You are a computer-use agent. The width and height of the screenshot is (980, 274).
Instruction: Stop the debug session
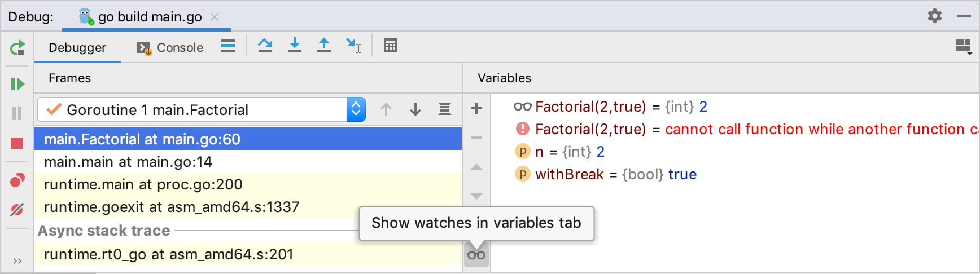(17, 143)
